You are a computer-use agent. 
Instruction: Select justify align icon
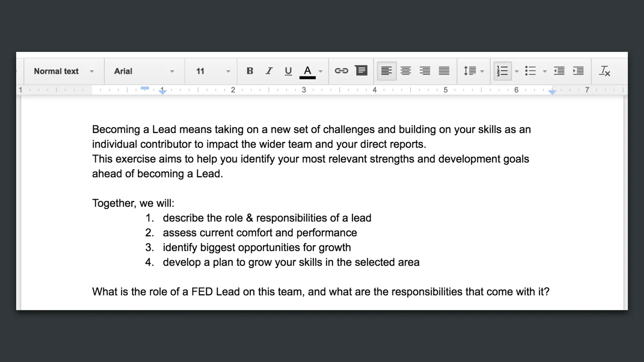tap(444, 71)
